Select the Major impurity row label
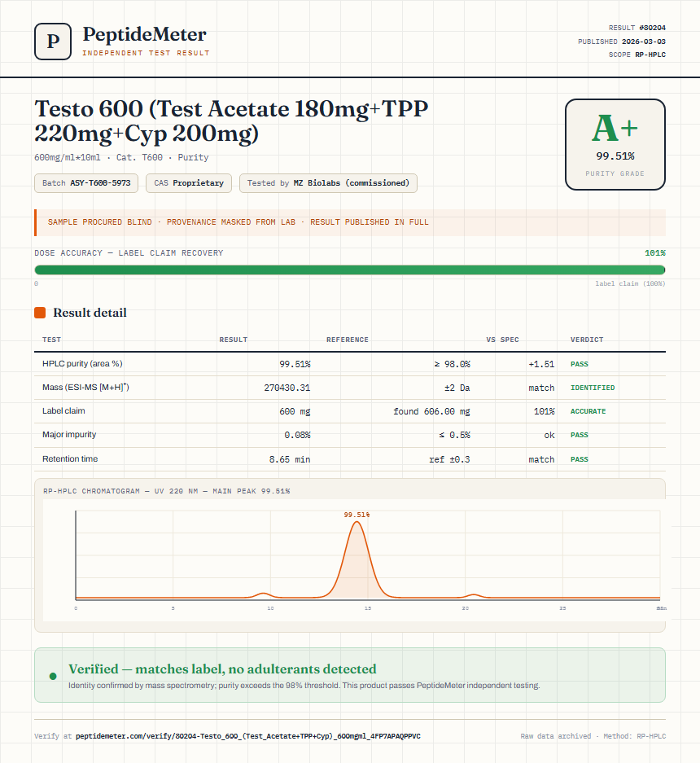 click(x=69, y=435)
